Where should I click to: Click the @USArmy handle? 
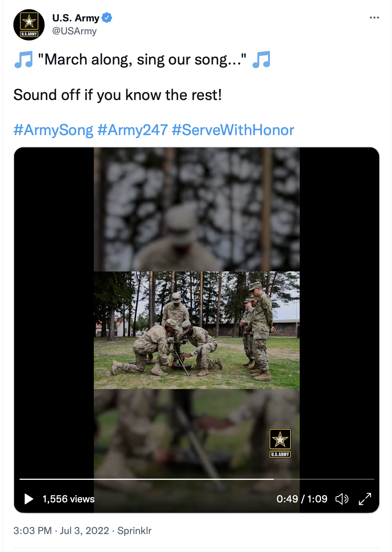74,31
